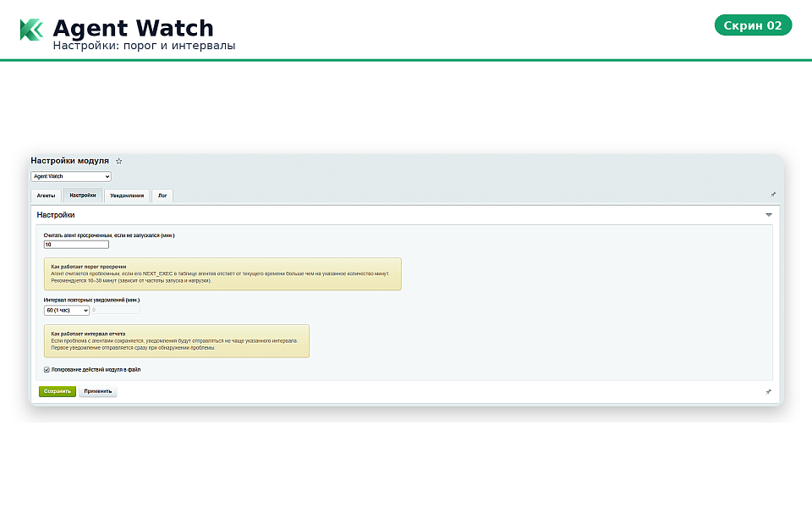
Task: Toggle the module action logging to file checkbox
Action: pyautogui.click(x=47, y=369)
